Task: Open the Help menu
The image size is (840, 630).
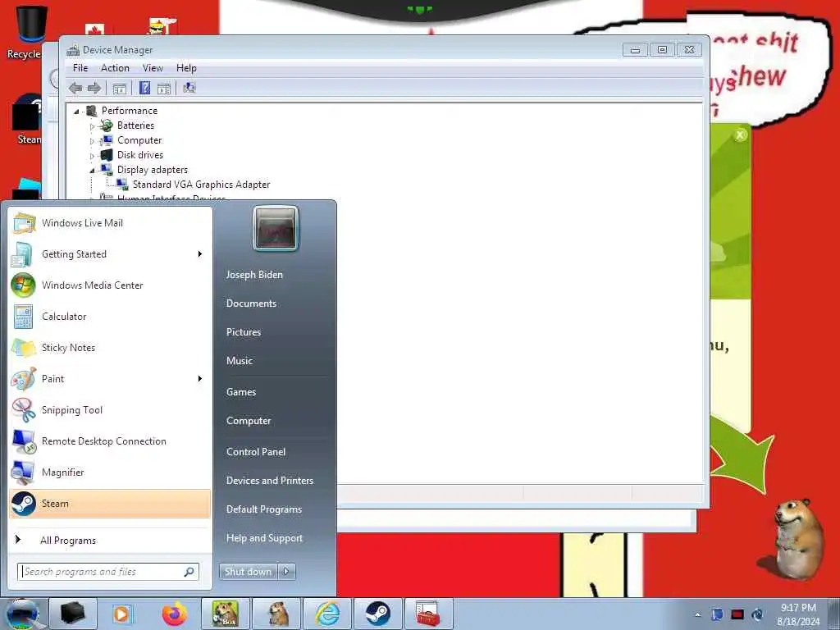Action: [186, 68]
